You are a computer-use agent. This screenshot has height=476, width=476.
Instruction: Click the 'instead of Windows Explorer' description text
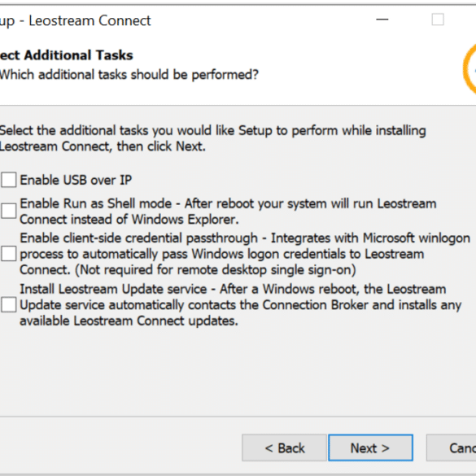pyautogui.click(x=129, y=220)
